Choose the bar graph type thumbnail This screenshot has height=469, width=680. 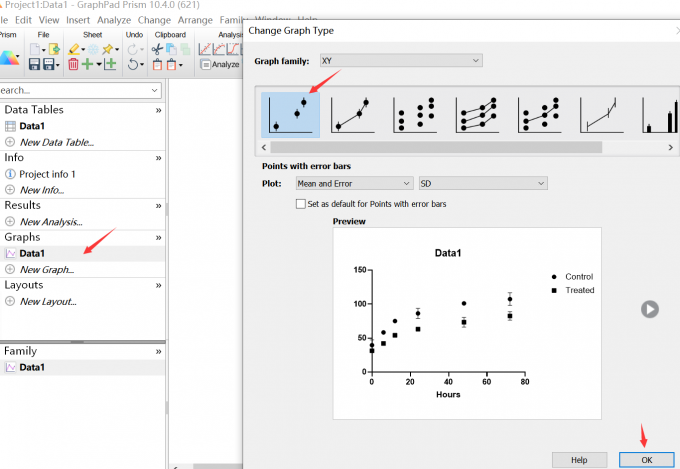click(661, 115)
